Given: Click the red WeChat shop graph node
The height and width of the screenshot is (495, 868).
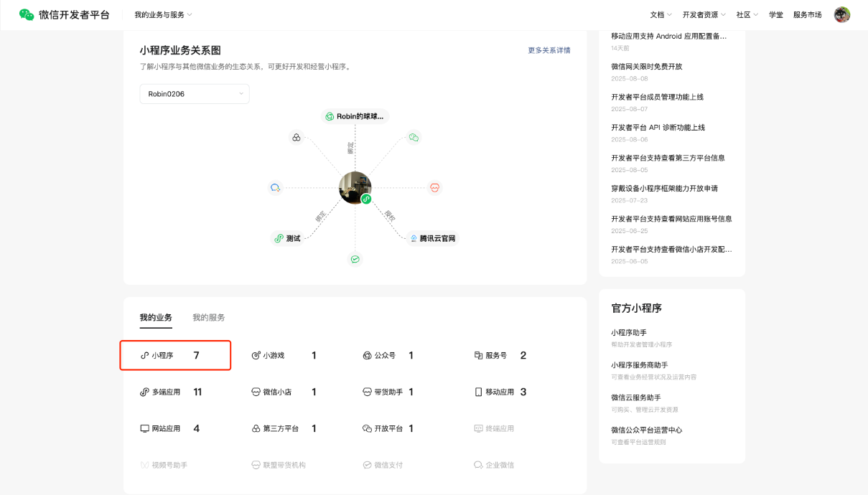Looking at the screenshot, I should coord(434,188).
